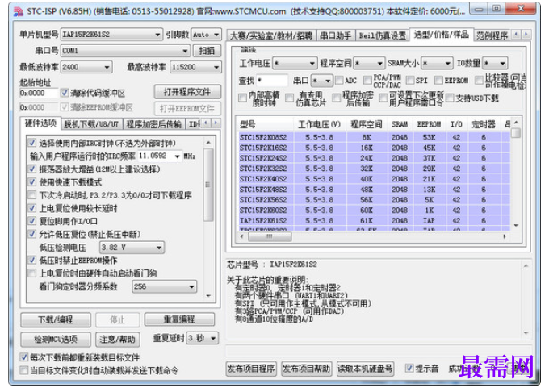Check the 支持USB下载 filter checkbox

450,98
